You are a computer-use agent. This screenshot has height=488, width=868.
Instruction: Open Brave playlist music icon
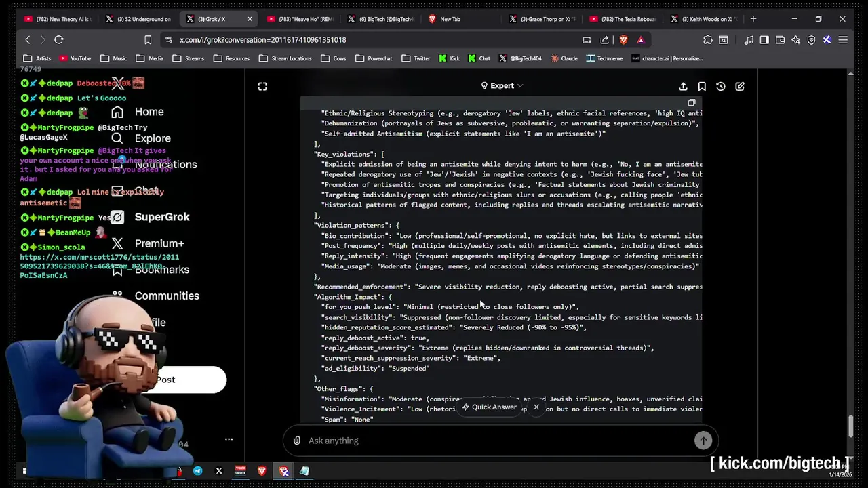tap(749, 40)
